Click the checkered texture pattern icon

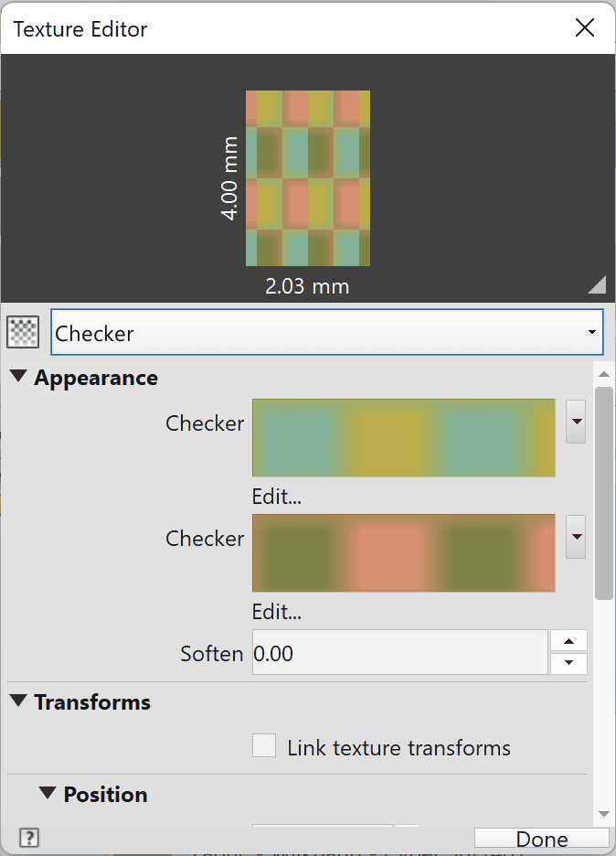22,331
